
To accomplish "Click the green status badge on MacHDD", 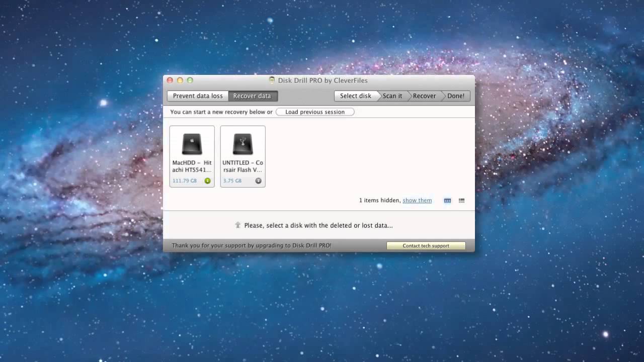I will (x=207, y=180).
